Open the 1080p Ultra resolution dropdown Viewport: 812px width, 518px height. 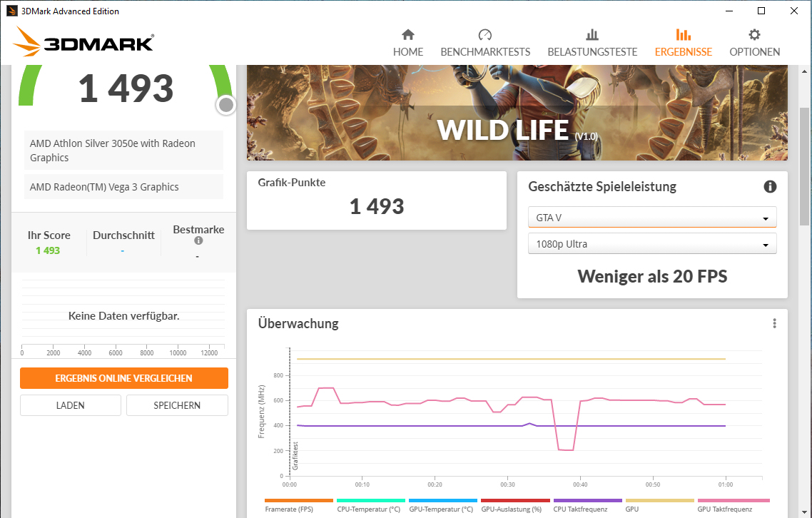tap(652, 243)
